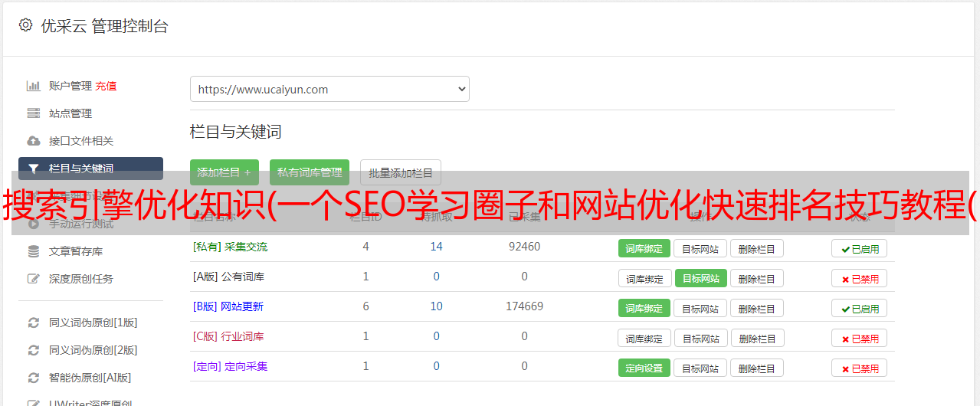The width and height of the screenshot is (980, 406).
Task: Click green 目标网站 for 公有词库 row
Action: (x=700, y=278)
